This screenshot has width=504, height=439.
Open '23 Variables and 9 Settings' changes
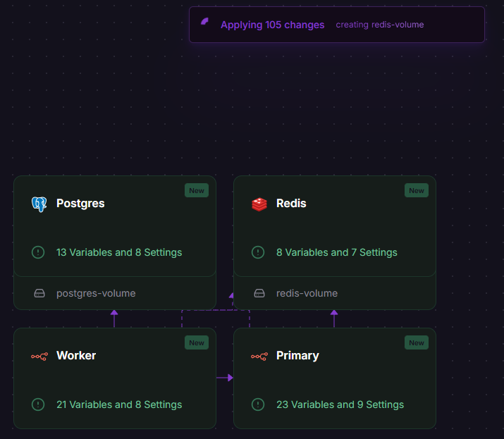pyautogui.click(x=340, y=405)
